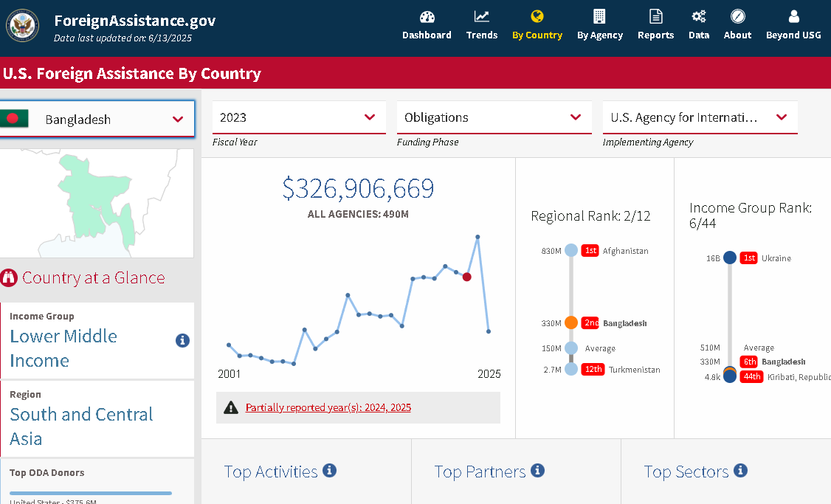Open the Dashboard gauge icon
Image resolution: width=831 pixels, height=504 pixels.
click(x=427, y=17)
